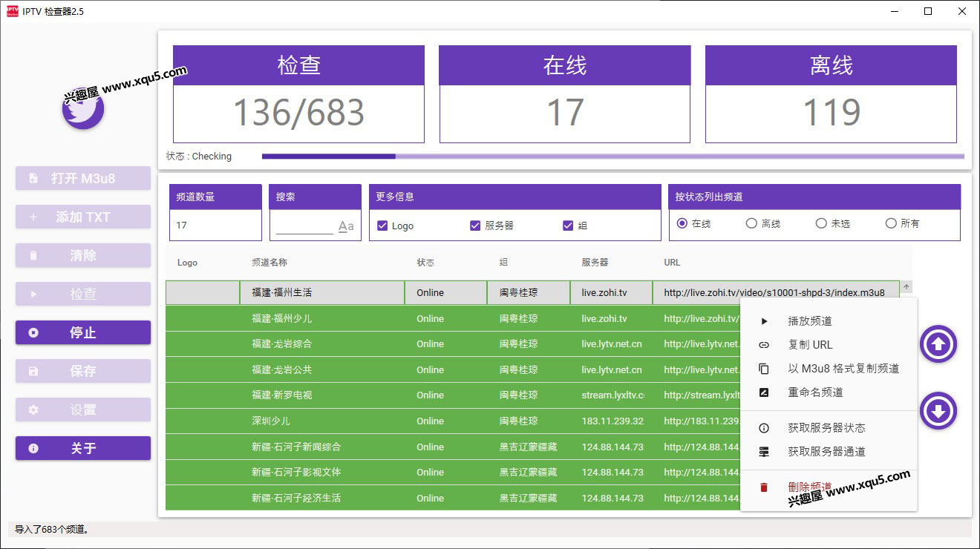This screenshot has width=980, height=549.
Task: Toggle the match case Aa search icon
Action: coord(346,226)
